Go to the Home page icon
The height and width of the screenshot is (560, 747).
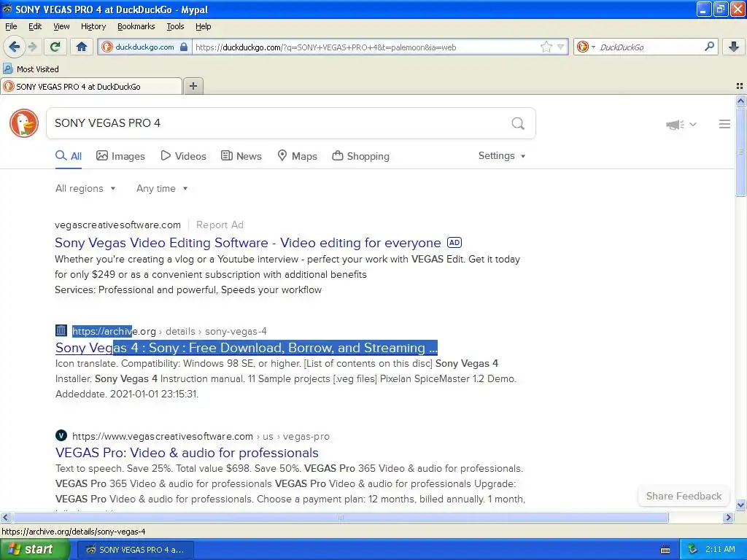pos(82,47)
